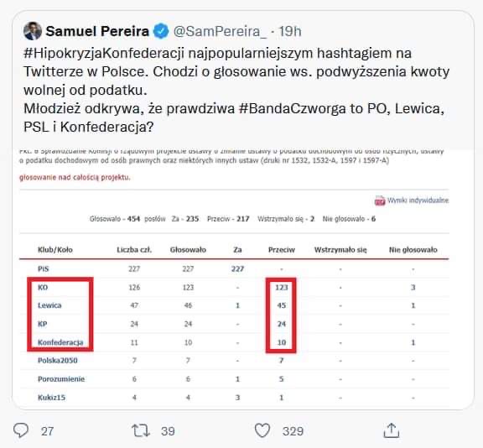Click the Kukiz15 club name
This screenshot has width=483, height=448.
pos(51,398)
